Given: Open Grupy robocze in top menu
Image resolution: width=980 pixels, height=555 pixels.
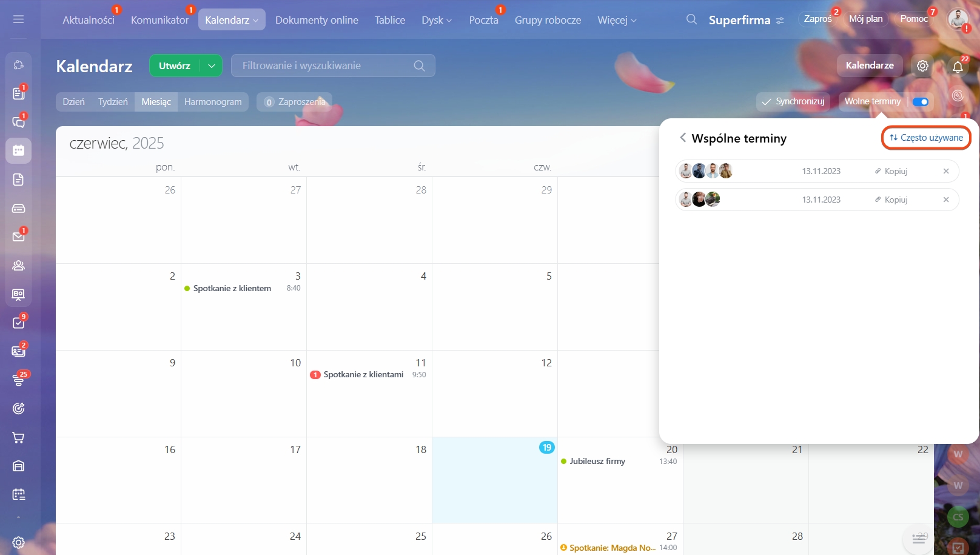Looking at the screenshot, I should [x=548, y=20].
